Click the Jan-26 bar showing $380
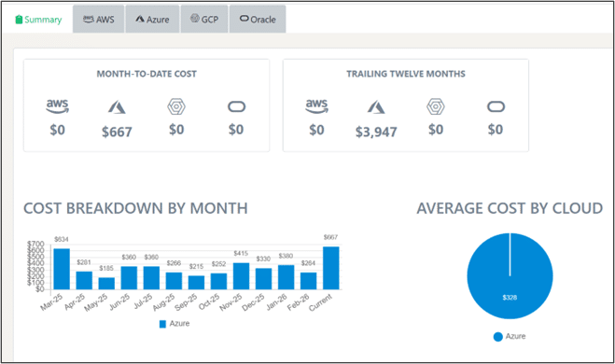The image size is (615, 364). point(286,277)
